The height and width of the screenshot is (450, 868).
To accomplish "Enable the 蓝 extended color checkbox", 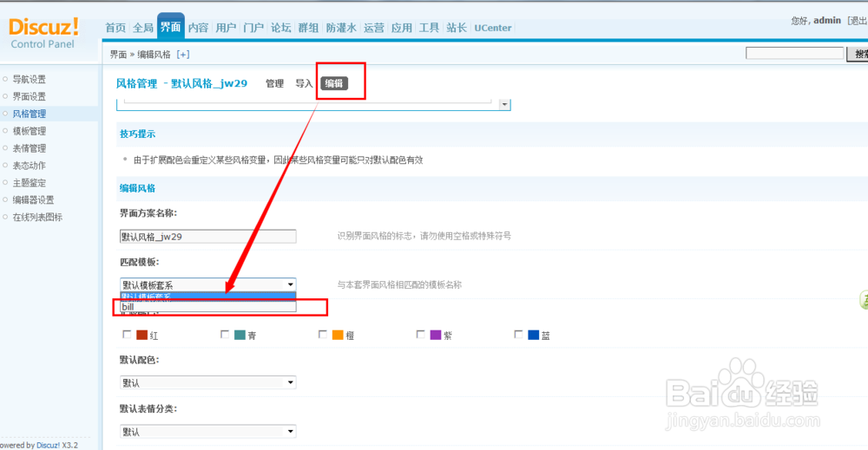I will (518, 335).
